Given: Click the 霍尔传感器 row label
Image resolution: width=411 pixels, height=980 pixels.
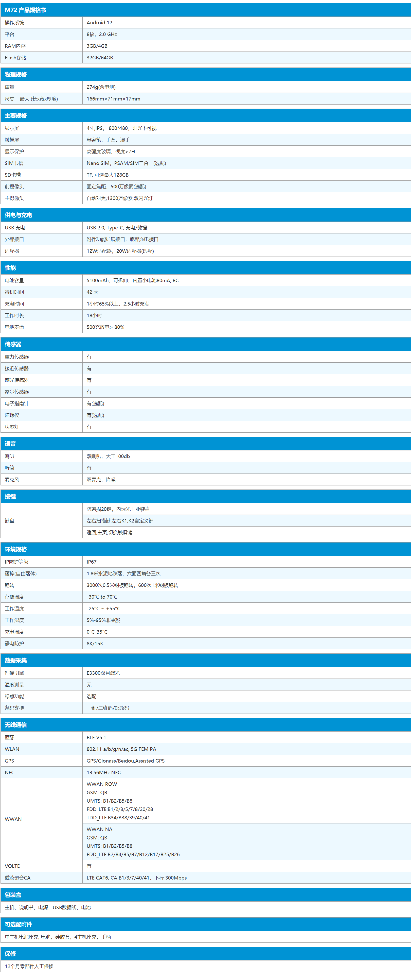Looking at the screenshot, I should 17,392.
